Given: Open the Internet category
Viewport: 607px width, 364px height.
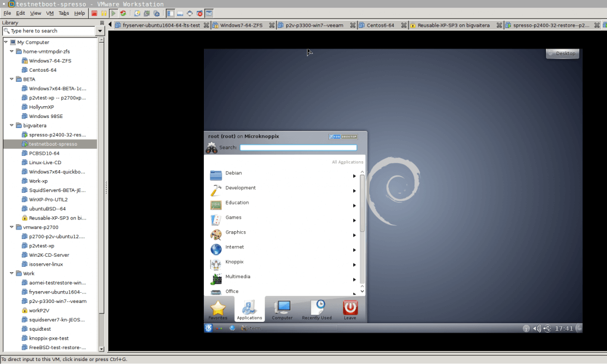Looking at the screenshot, I should coord(283,249).
